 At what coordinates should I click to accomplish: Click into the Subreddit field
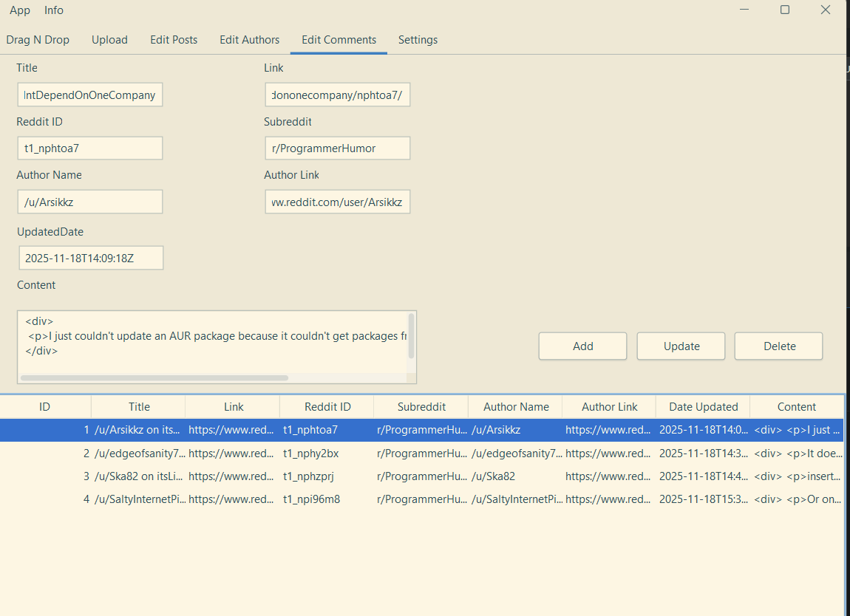pyautogui.click(x=338, y=148)
